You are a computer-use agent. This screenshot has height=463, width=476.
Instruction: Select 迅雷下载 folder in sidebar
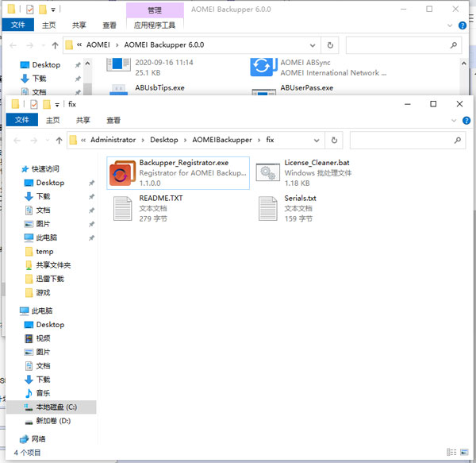pyautogui.click(x=44, y=279)
